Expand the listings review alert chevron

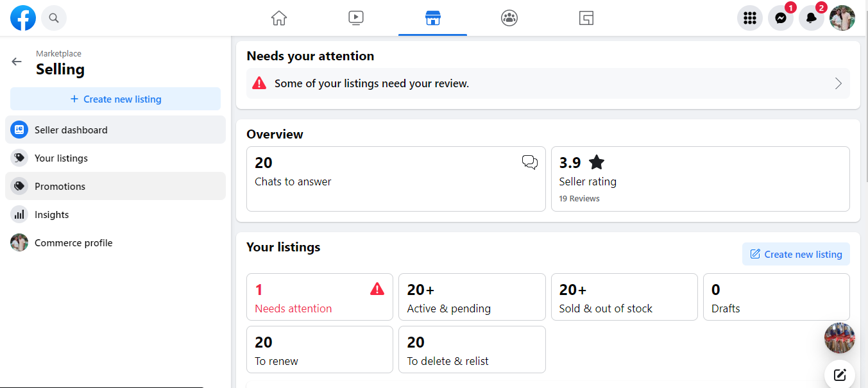click(838, 83)
